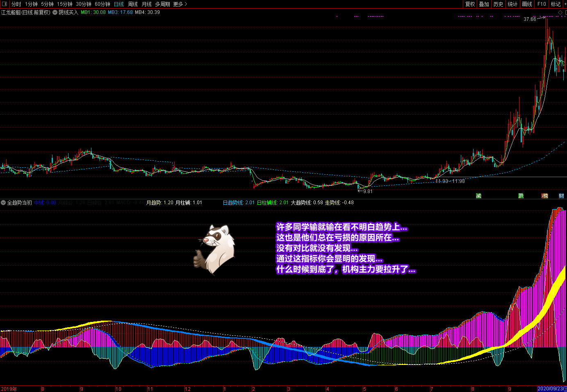Image resolution: width=567 pixels, height=392 pixels.
Task: Expand the 更多 periods menu
Action: (x=180, y=4)
